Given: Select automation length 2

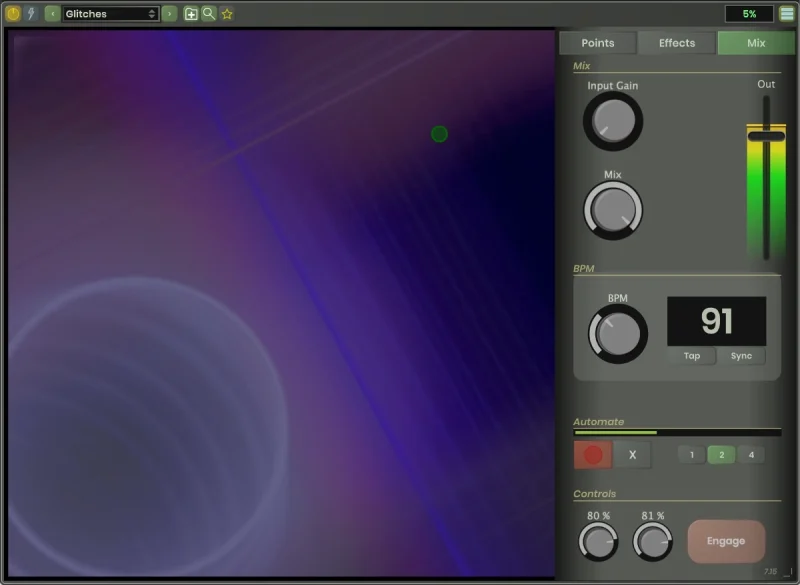Looking at the screenshot, I should tap(721, 455).
